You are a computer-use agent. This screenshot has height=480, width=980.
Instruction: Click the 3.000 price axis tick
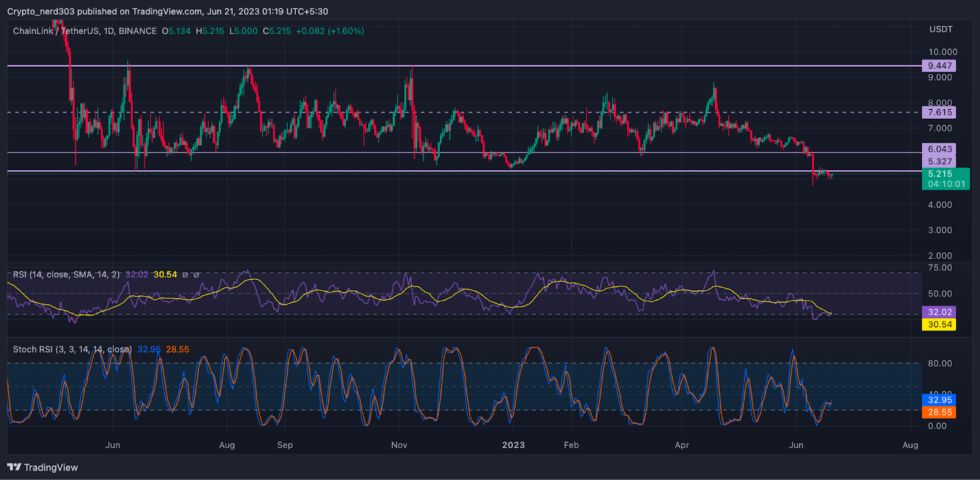[940, 230]
